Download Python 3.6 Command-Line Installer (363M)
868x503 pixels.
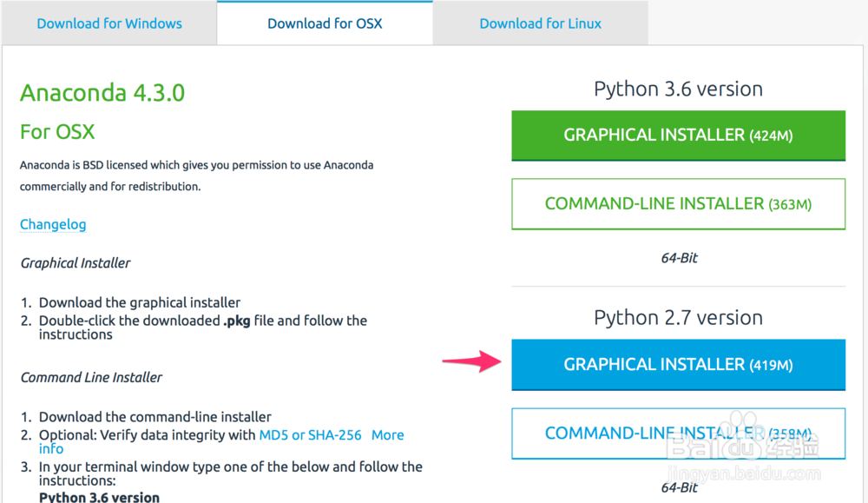678,204
